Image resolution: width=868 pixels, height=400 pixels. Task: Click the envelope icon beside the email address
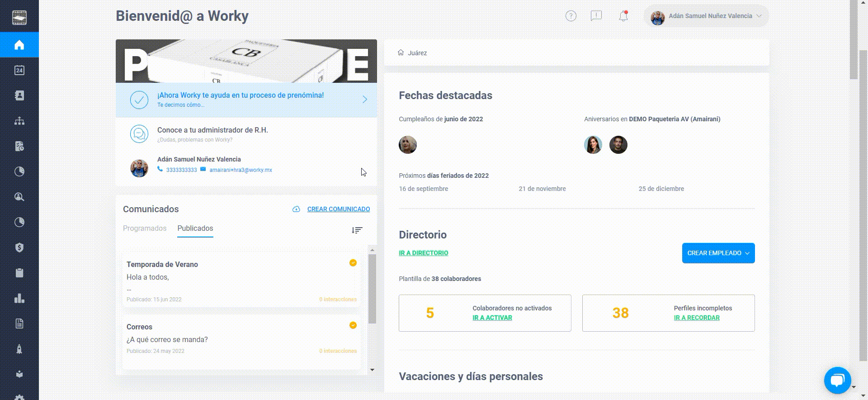tap(203, 169)
